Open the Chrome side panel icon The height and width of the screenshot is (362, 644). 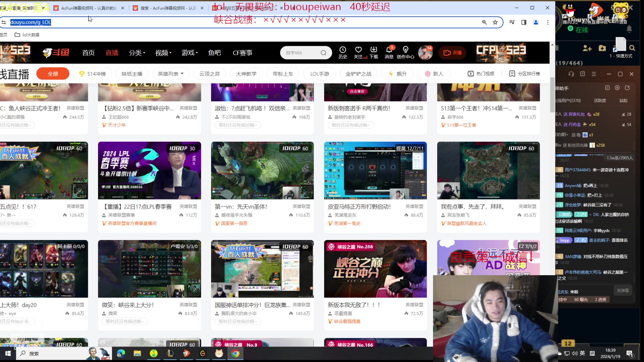(524, 22)
